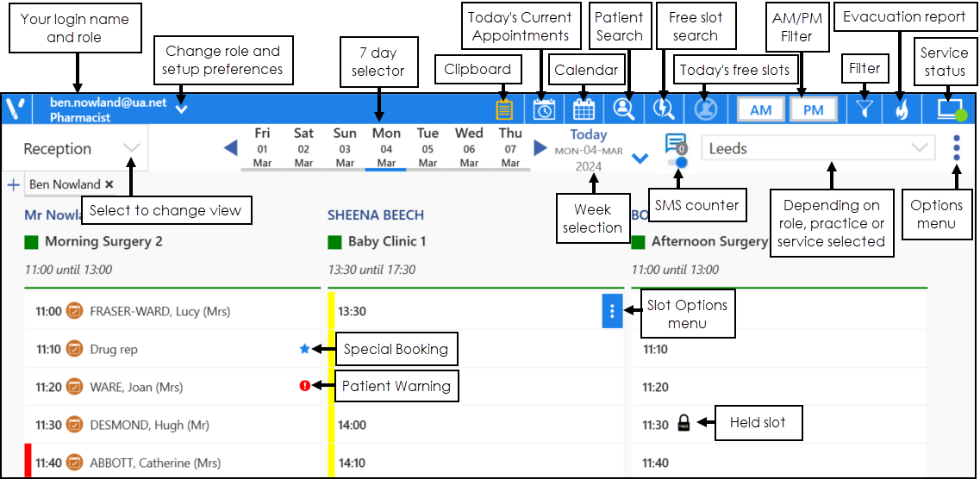The height and width of the screenshot is (479, 980).
Task: Open the 13:30 Slot Options menu
Action: pos(612,311)
